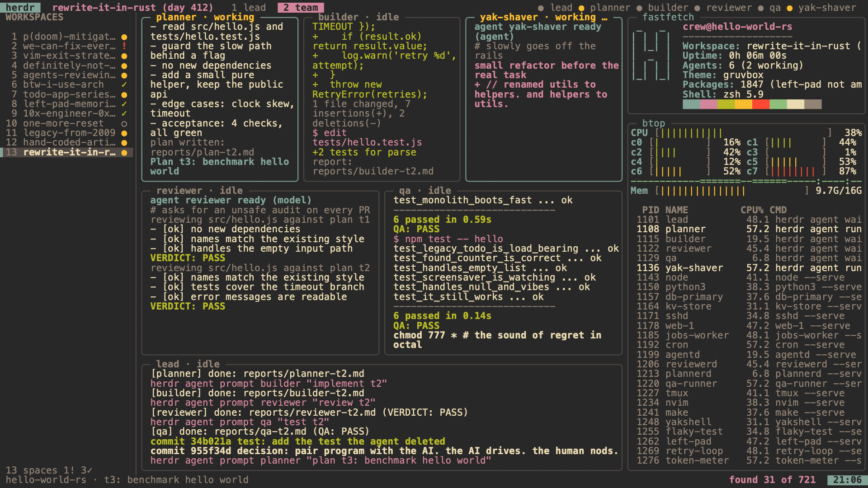
Task: Click the '$ npm test -- hello' command
Action: [x=448, y=239]
